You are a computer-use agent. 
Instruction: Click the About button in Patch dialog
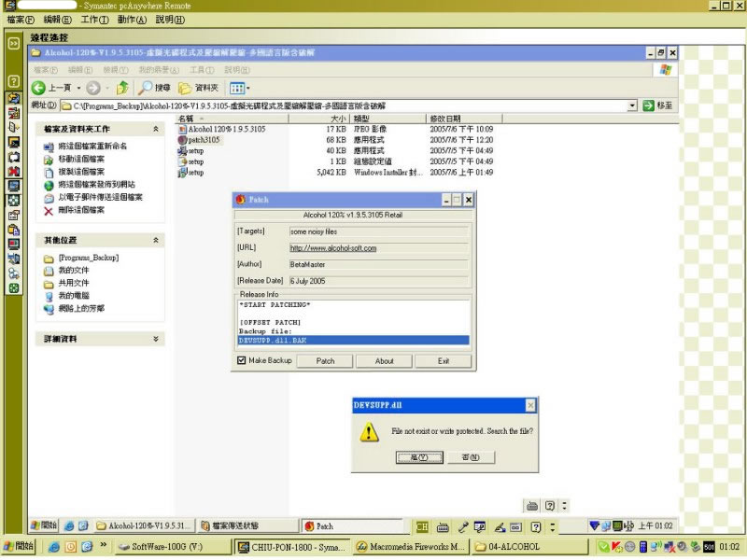pos(384,361)
